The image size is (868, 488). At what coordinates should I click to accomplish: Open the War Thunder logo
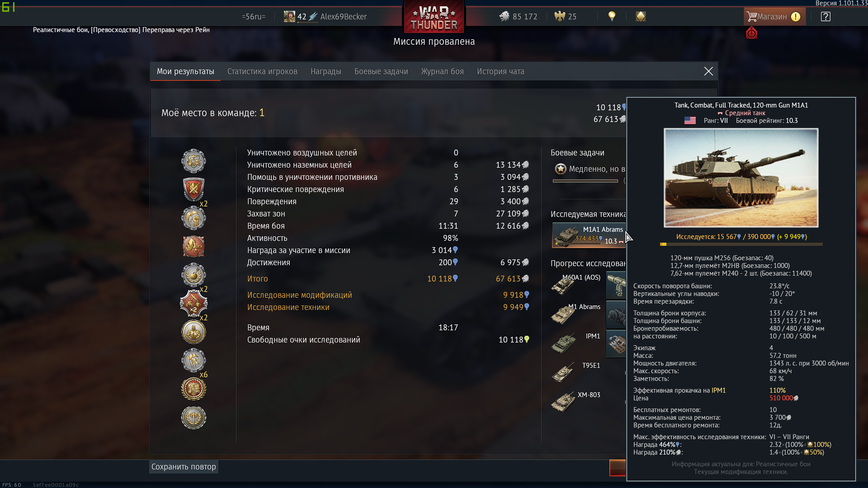[x=434, y=17]
